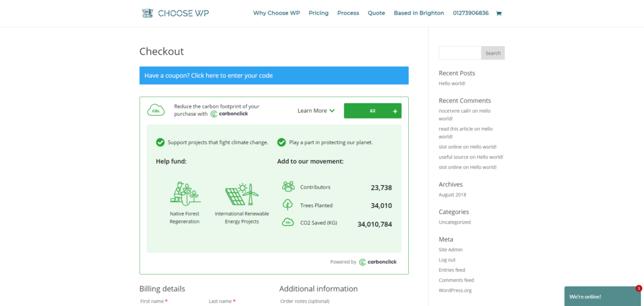
Task: Open 'Based in Brighton' menu item
Action: [419, 13]
